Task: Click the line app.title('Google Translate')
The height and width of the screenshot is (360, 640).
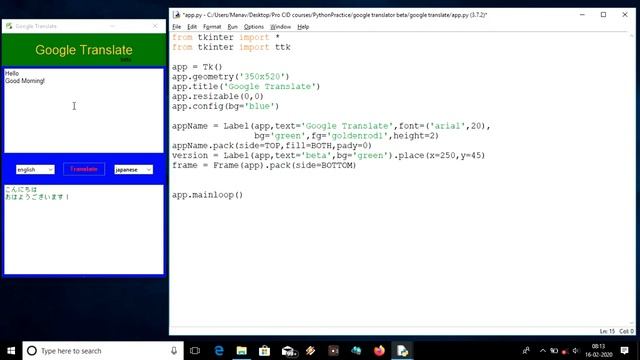Action: (x=246, y=87)
